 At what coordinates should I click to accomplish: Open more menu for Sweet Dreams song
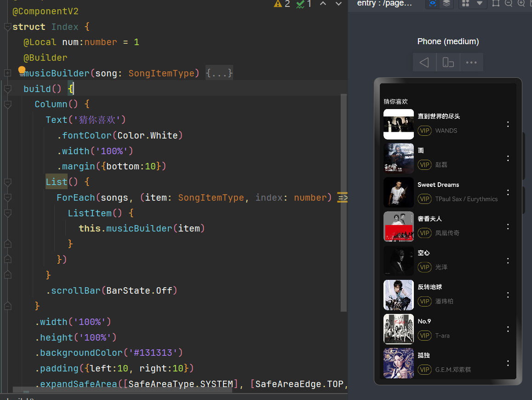[x=508, y=192]
